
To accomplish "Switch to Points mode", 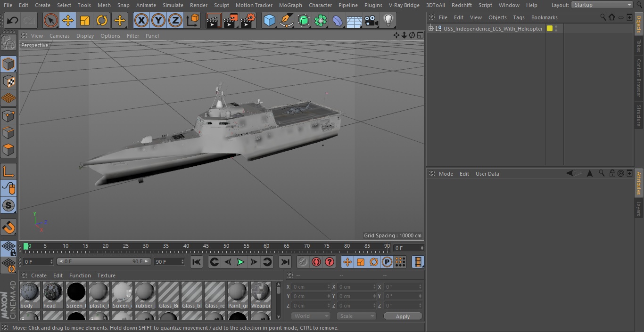I will click(x=8, y=115).
